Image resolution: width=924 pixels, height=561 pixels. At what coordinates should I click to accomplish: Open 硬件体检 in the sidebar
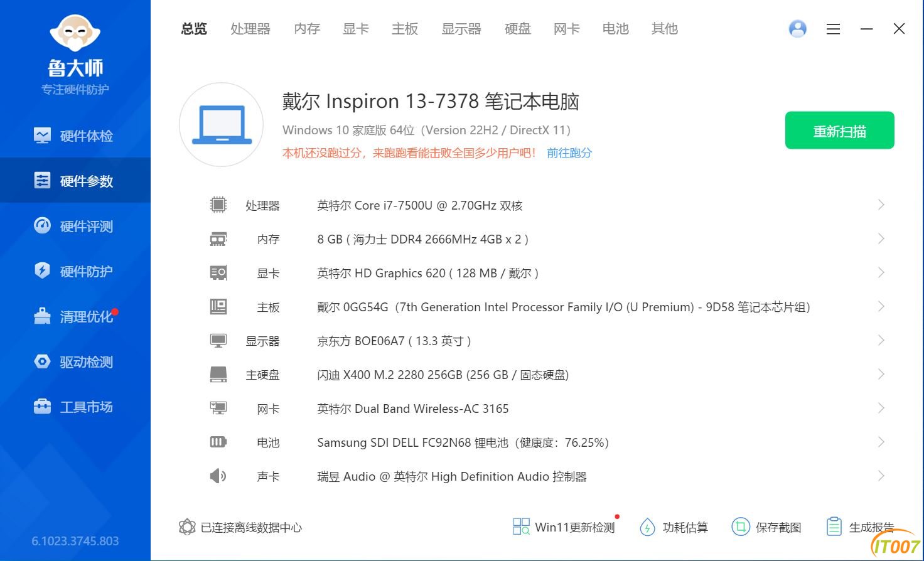75,136
